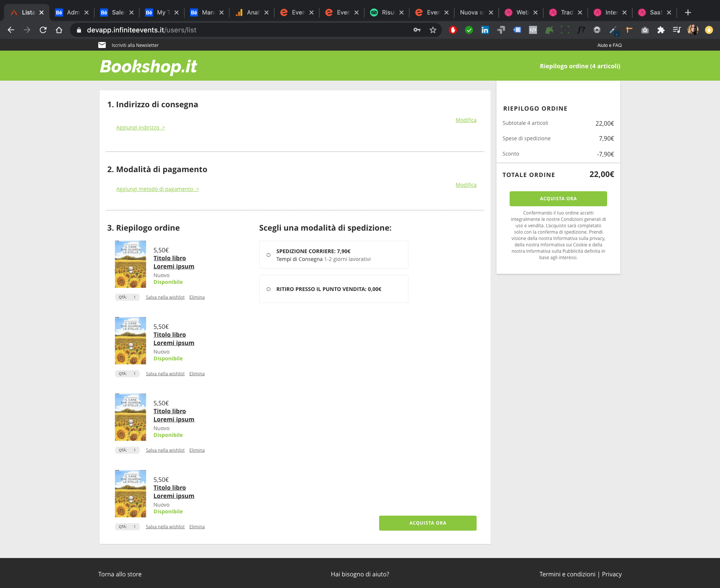Screen dimensions: 720x588
Task: Open the color picker eyedropper extension
Action: (613, 30)
